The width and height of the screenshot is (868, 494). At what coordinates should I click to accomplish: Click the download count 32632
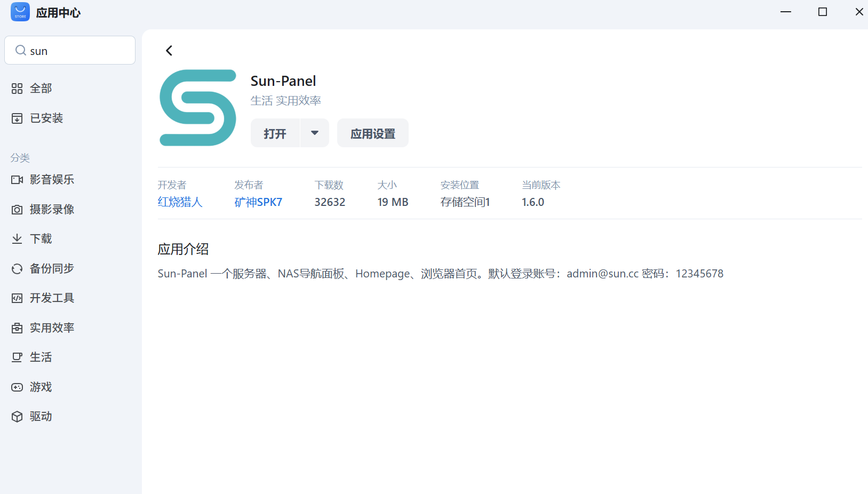pyautogui.click(x=330, y=202)
